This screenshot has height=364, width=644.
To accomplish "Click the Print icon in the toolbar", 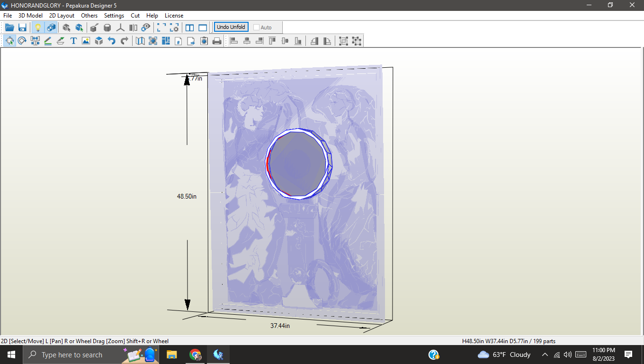I will tap(217, 41).
